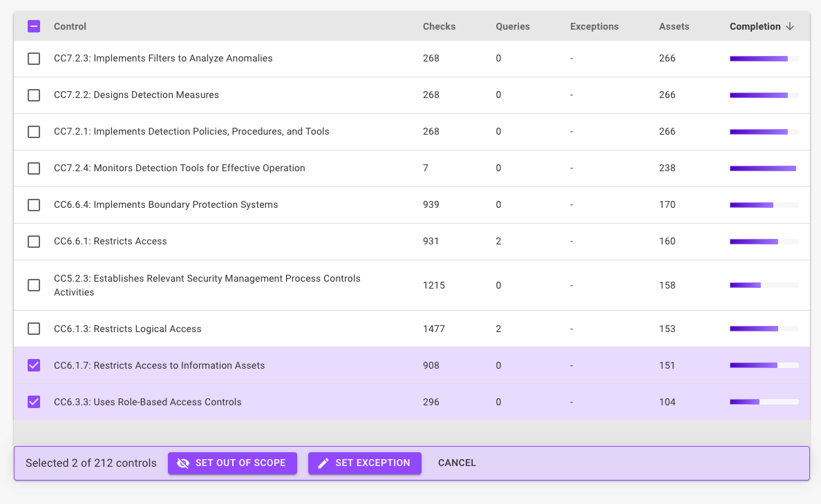The width and height of the screenshot is (821, 504).
Task: Click the 160 assets value
Action: point(667,241)
